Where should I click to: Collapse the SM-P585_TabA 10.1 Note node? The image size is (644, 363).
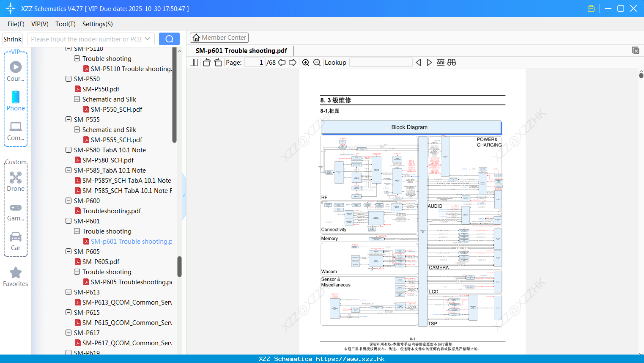click(69, 170)
